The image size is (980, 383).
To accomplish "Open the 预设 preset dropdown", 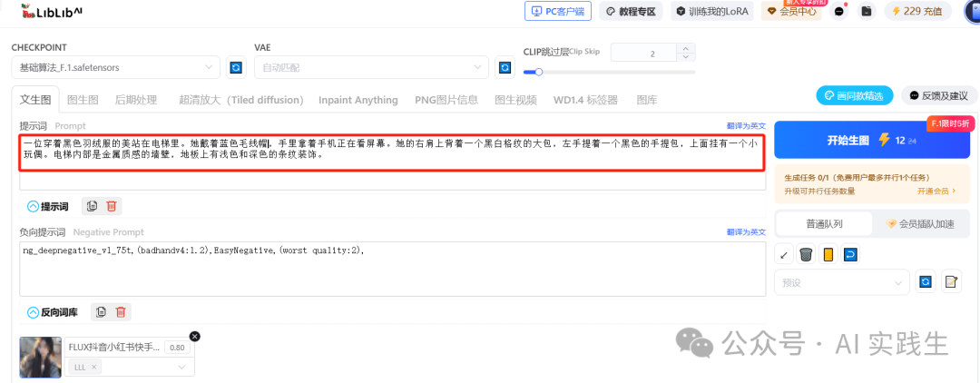I will click(x=842, y=282).
